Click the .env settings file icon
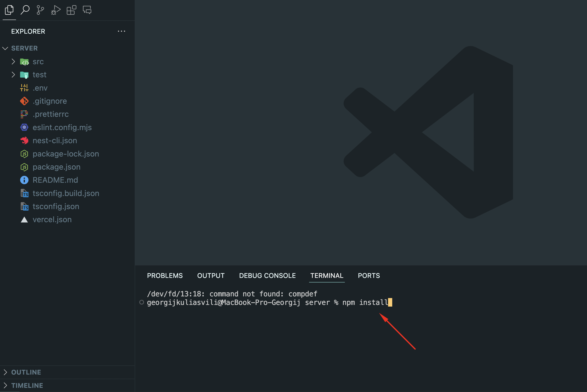This screenshot has height=392, width=587. pos(24,88)
